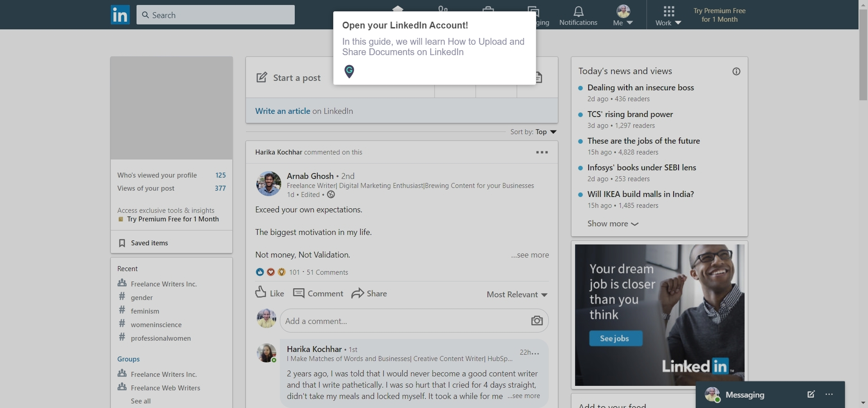Click the Comment icon below the post
The width and height of the screenshot is (868, 408).
click(300, 293)
